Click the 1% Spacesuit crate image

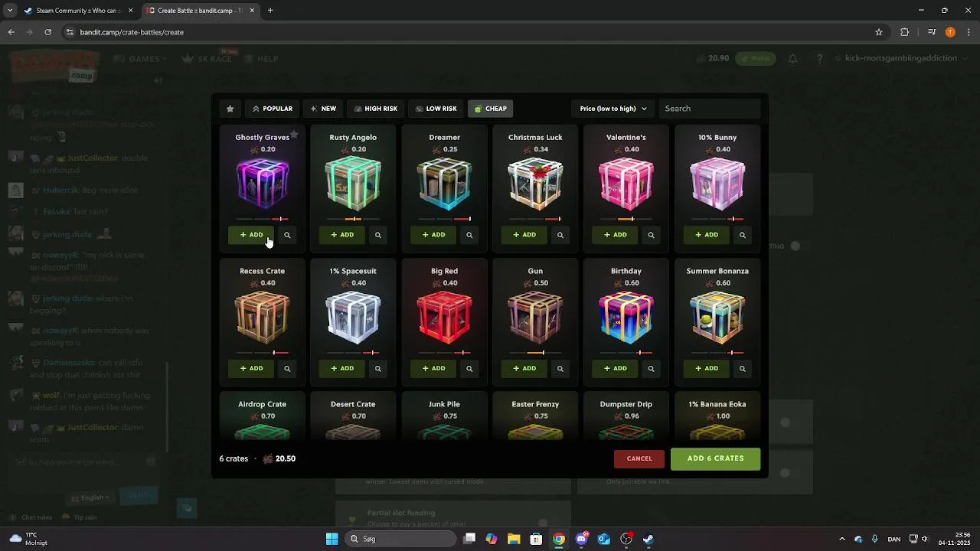tap(353, 318)
